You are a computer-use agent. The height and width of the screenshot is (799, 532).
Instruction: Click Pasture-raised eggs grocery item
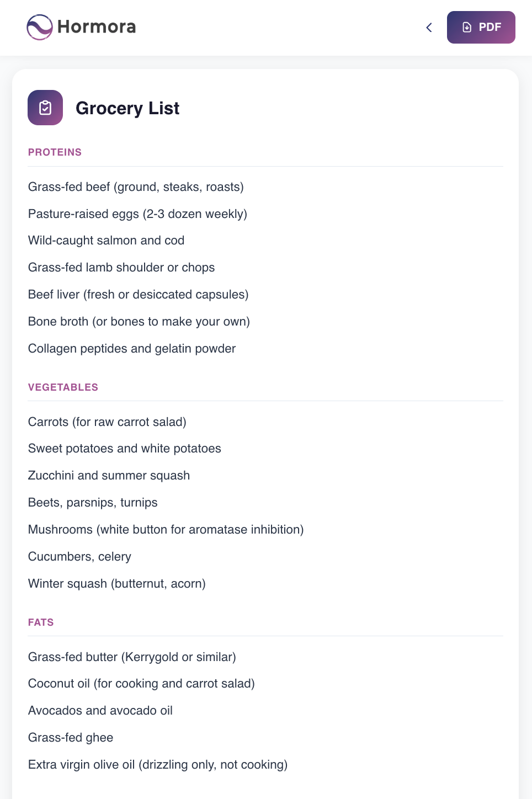click(137, 214)
